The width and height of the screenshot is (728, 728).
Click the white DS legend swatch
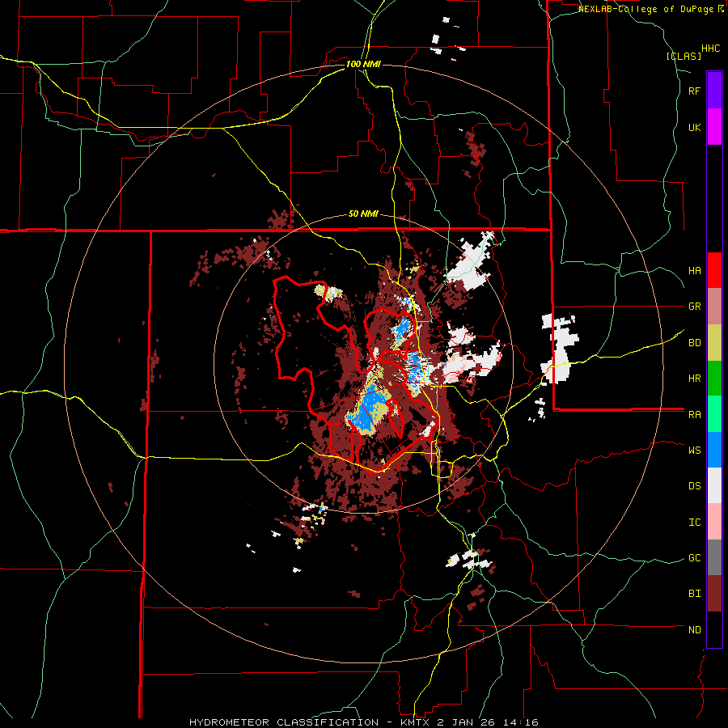pyautogui.click(x=714, y=485)
